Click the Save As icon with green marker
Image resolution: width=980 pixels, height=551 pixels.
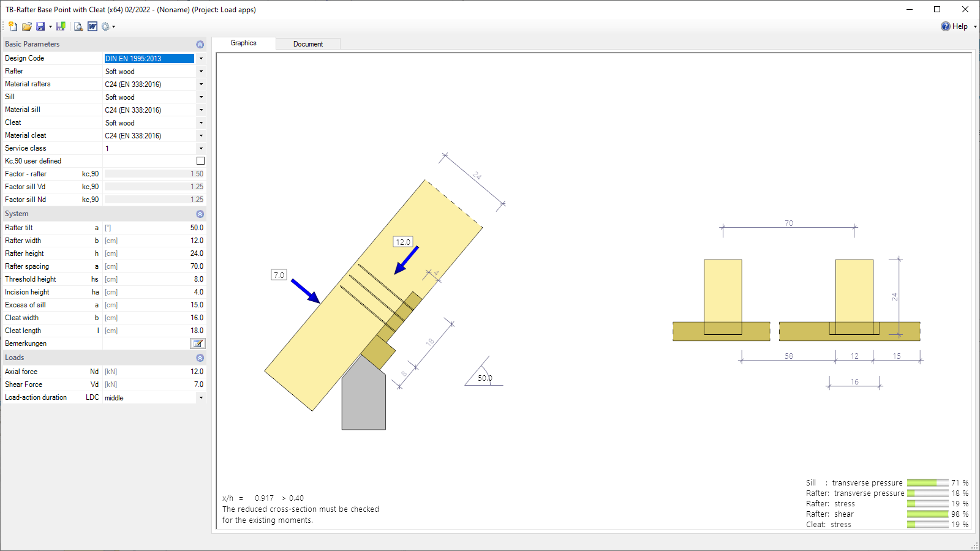pos(61,26)
